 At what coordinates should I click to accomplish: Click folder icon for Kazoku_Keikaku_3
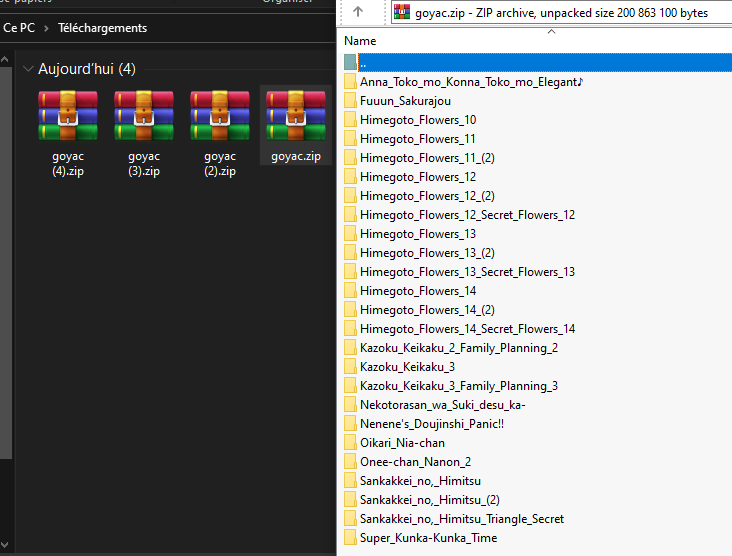click(350, 366)
